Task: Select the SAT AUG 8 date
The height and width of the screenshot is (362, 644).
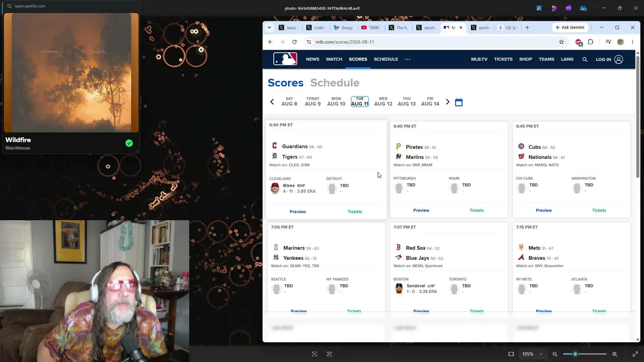Action: pos(289,102)
